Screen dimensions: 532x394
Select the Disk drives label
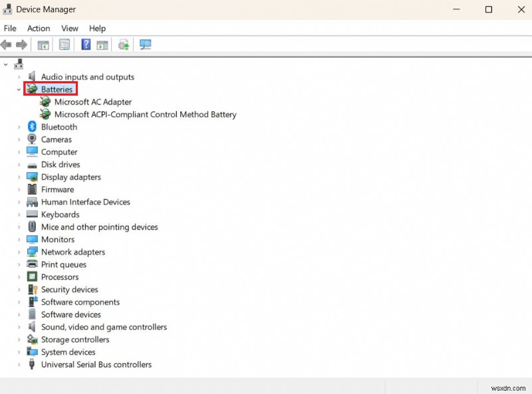coord(61,164)
